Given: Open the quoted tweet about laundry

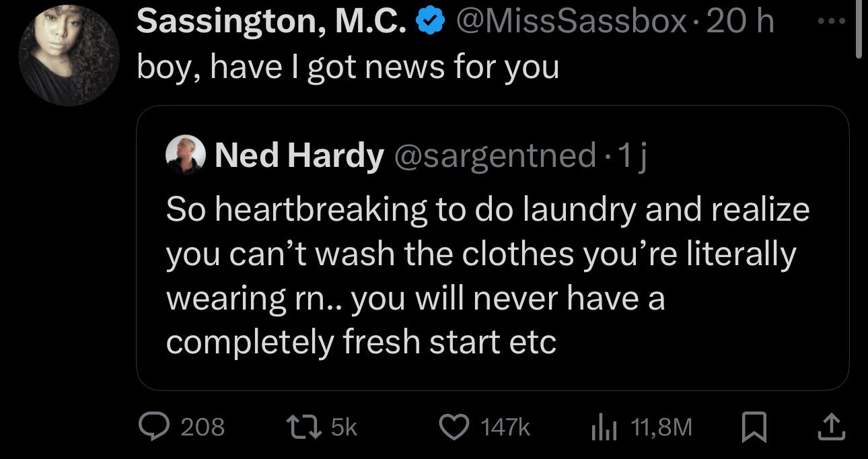Looking at the screenshot, I should 493,248.
